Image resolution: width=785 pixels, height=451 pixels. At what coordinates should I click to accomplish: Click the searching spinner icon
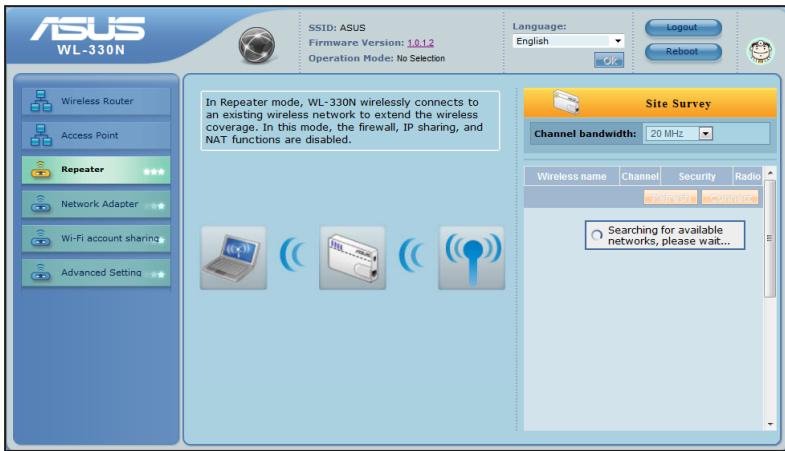(597, 235)
